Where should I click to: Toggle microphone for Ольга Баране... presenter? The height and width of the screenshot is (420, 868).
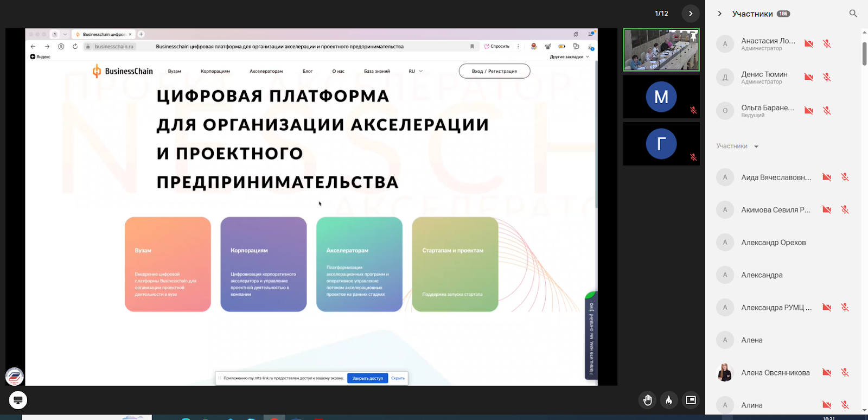827,111
